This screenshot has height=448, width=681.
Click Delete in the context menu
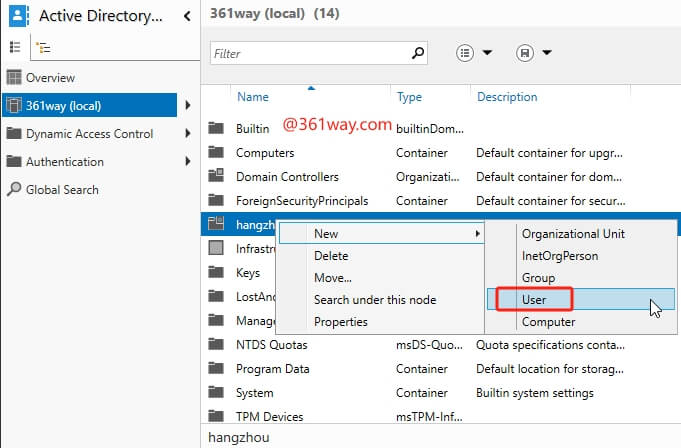coord(331,256)
